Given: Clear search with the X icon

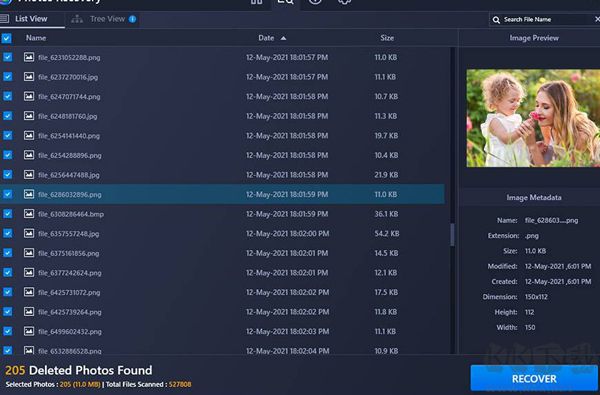Looking at the screenshot, I should [x=597, y=19].
